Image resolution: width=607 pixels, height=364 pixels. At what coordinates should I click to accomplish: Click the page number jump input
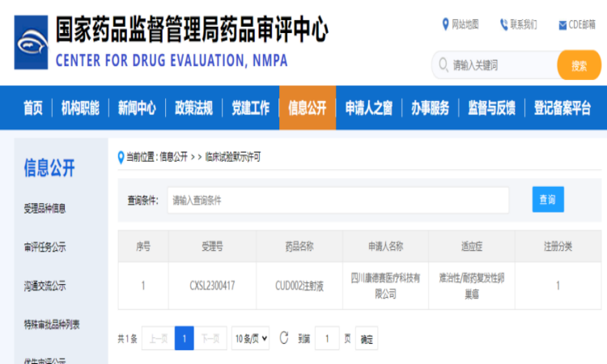[327, 339]
